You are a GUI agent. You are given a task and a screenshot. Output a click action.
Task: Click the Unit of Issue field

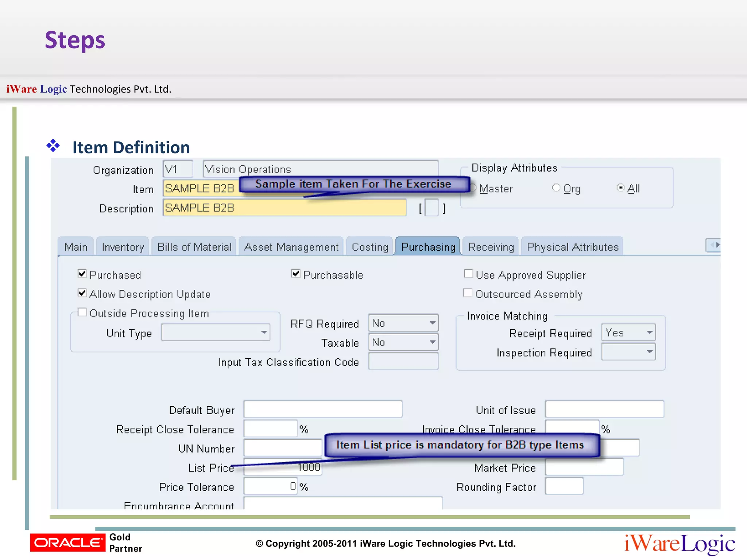click(605, 409)
